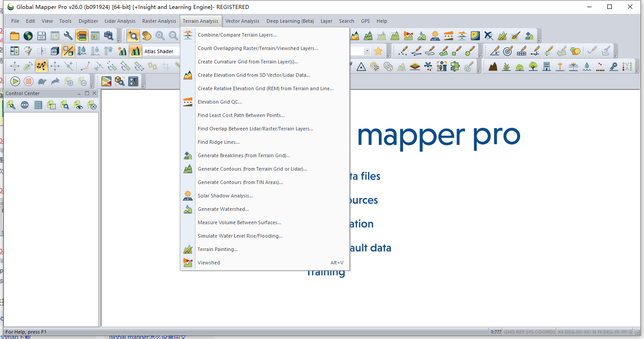Open Control Center panel position dropdown
The height and width of the screenshot is (339, 644).
click(79, 93)
